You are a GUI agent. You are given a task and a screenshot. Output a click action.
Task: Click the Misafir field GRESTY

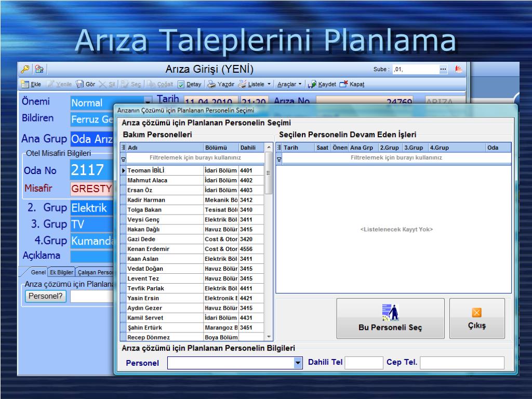point(91,189)
